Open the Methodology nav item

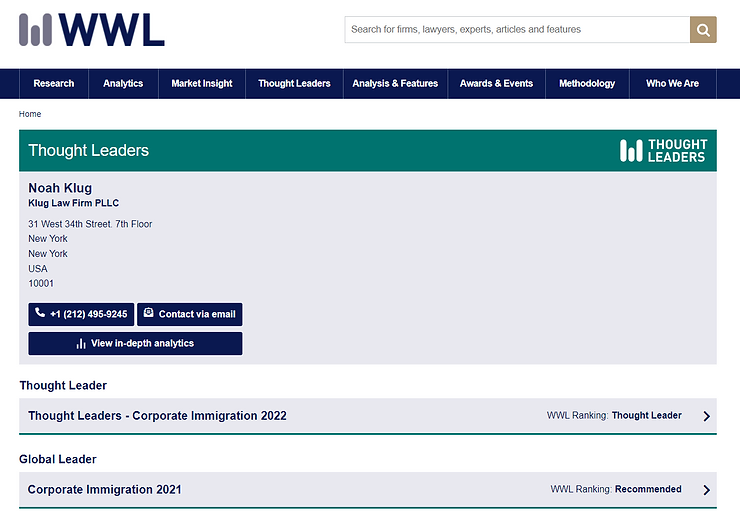(587, 84)
